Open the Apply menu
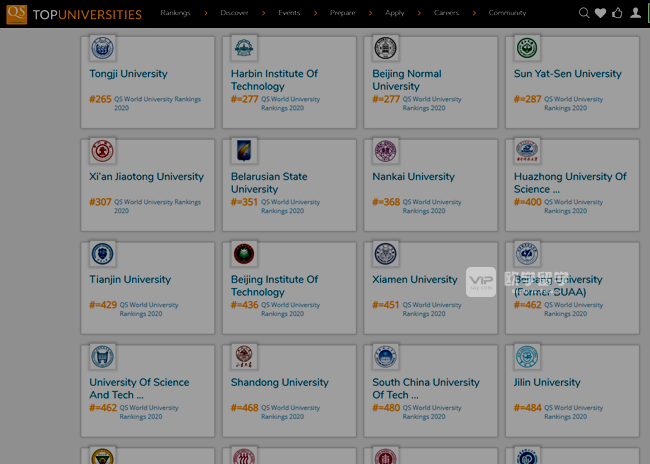 [x=394, y=13]
